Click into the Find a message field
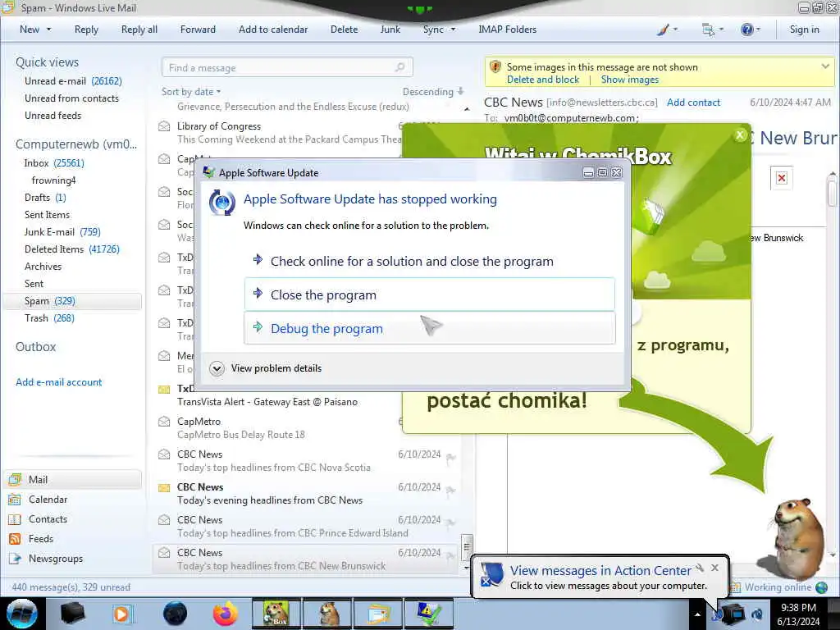840x630 pixels. 287,67
